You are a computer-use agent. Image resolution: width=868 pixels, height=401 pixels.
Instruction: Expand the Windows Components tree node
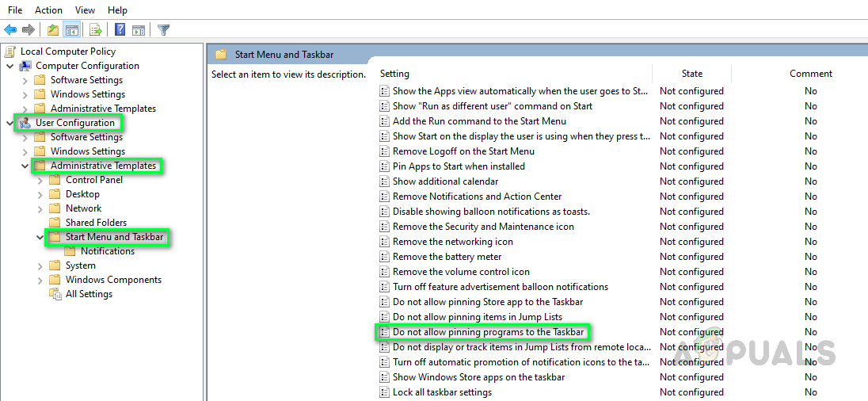40,280
